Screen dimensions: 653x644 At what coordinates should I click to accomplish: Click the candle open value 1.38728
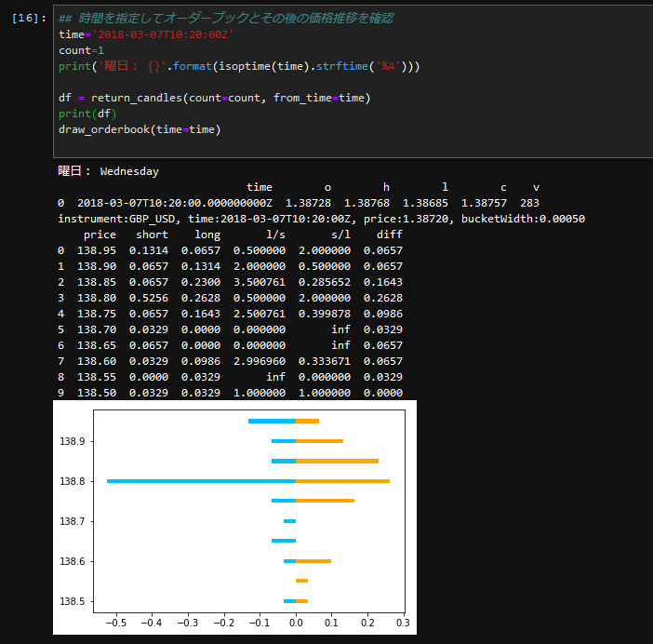(308, 203)
